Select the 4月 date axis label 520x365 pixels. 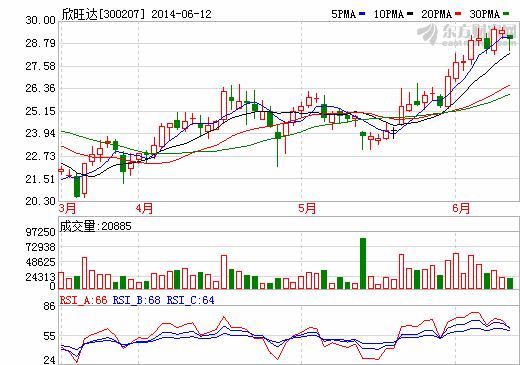pos(144,209)
